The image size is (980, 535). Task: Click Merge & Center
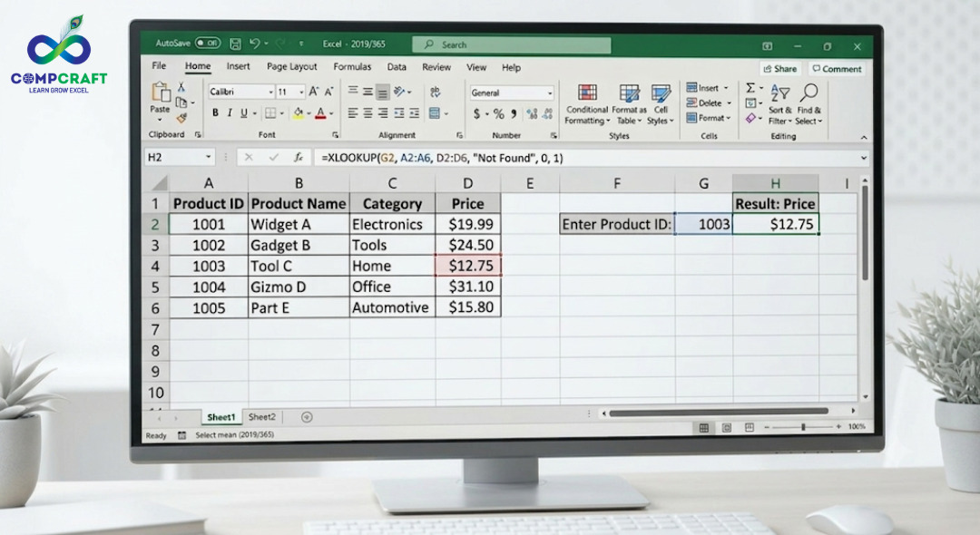click(x=435, y=113)
